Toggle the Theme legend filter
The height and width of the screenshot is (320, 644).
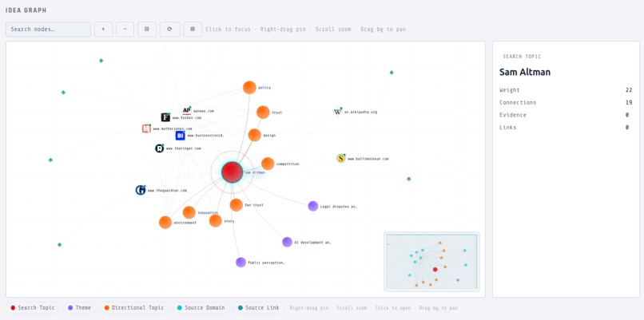(79, 308)
